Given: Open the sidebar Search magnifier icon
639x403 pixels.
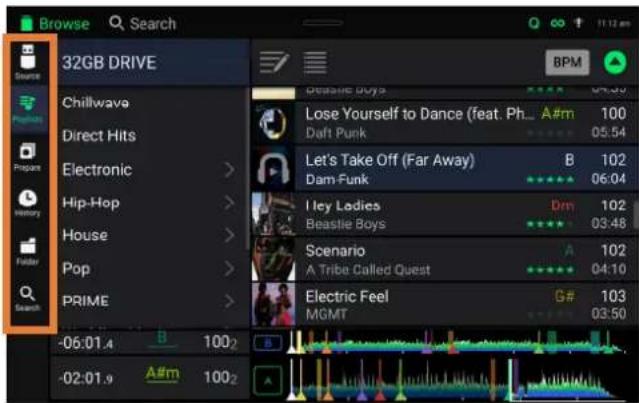Looking at the screenshot, I should point(27,298).
